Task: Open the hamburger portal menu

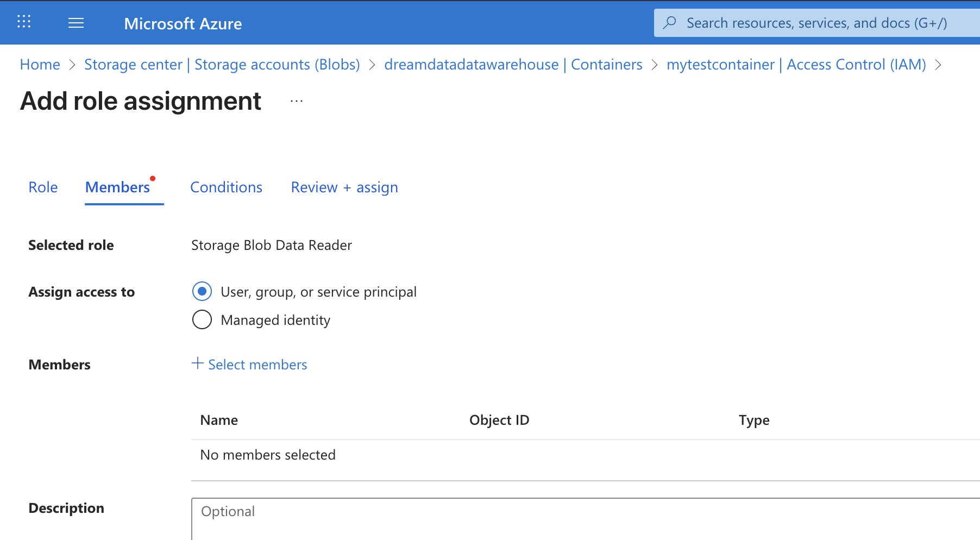Action: [x=76, y=23]
